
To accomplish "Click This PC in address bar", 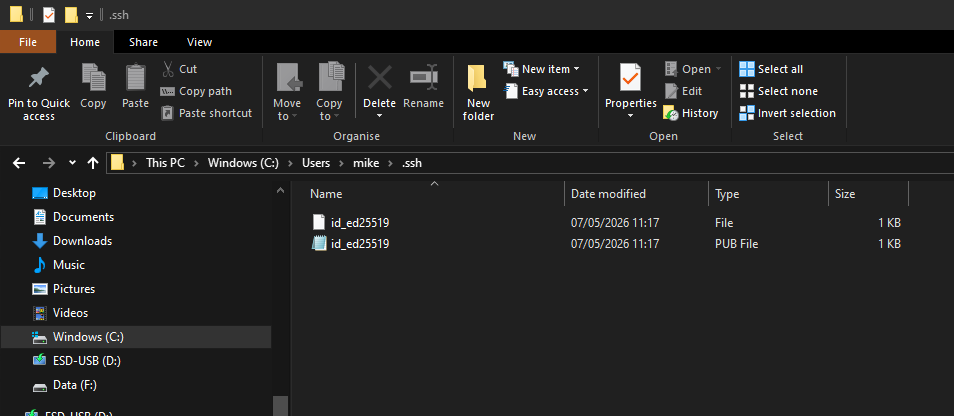I will (165, 163).
